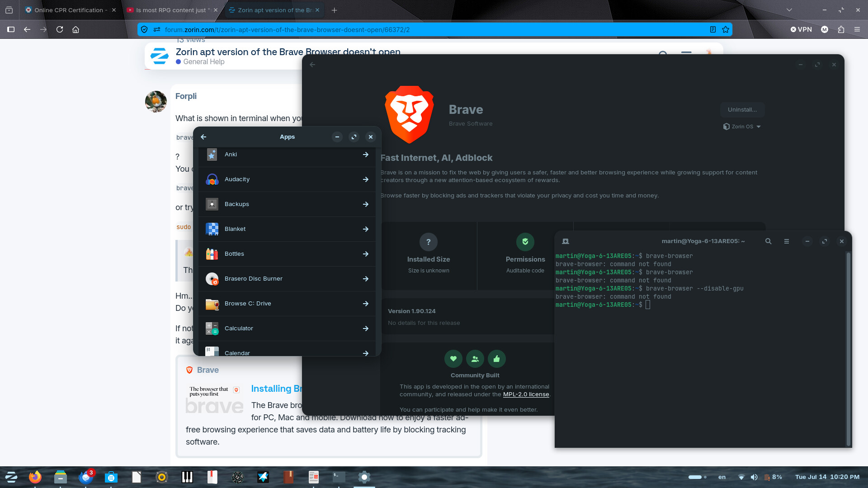Open the 'en' keyboard layout indicator

(x=722, y=477)
